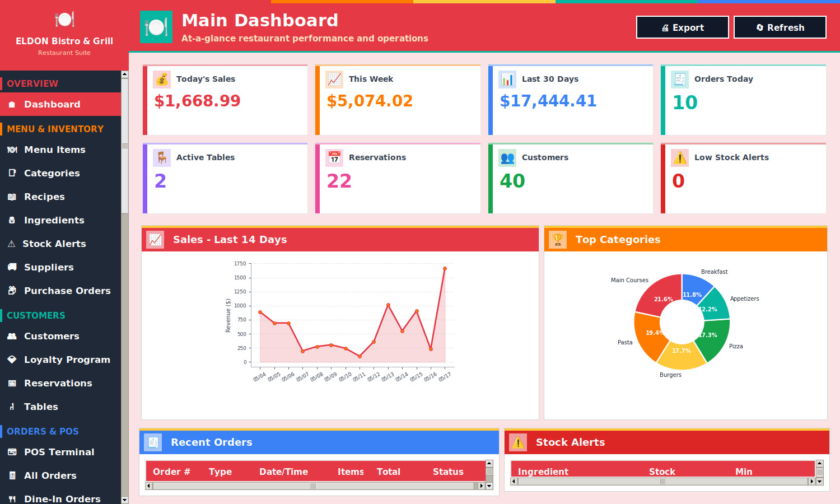
Task: Click the document icon in Recent Orders header
Action: [x=153, y=442]
